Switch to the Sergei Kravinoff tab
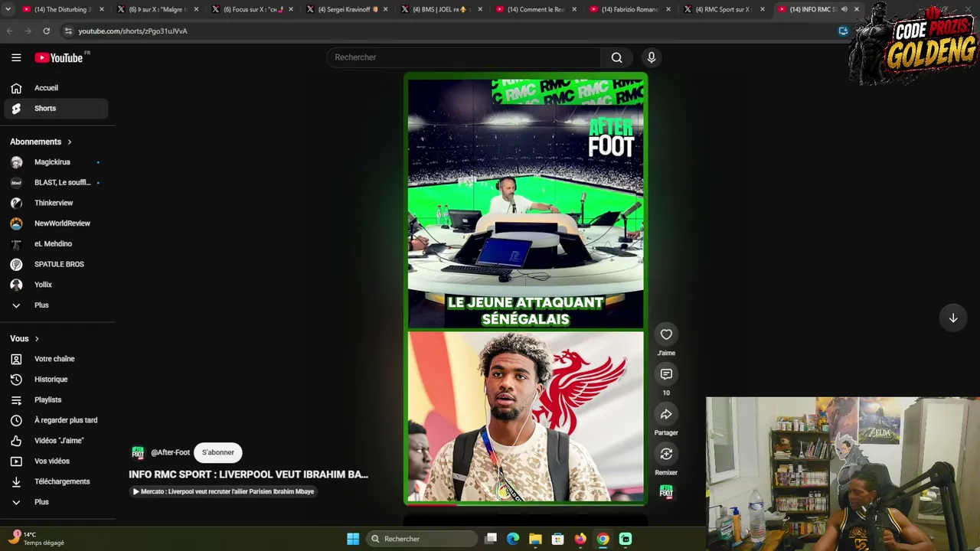 pyautogui.click(x=346, y=9)
